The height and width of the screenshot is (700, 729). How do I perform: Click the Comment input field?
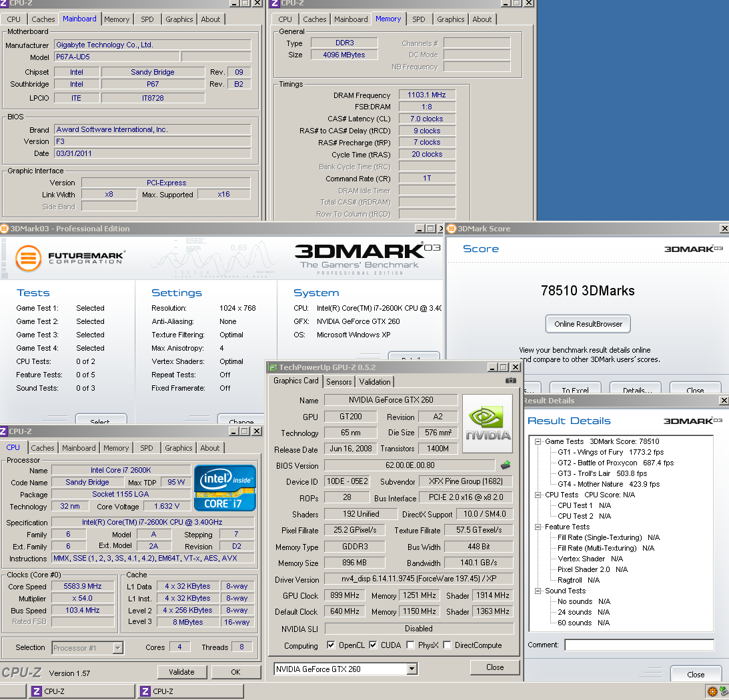click(x=639, y=645)
